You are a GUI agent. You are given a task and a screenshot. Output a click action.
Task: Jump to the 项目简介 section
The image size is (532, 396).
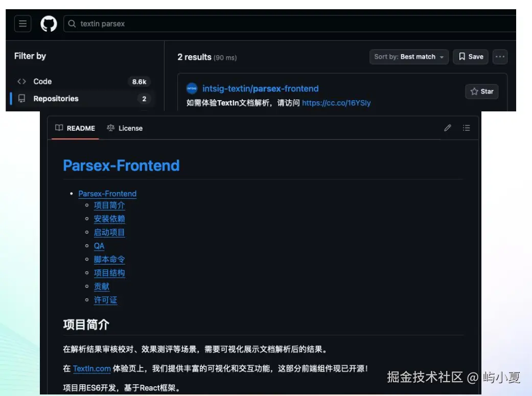coord(109,205)
